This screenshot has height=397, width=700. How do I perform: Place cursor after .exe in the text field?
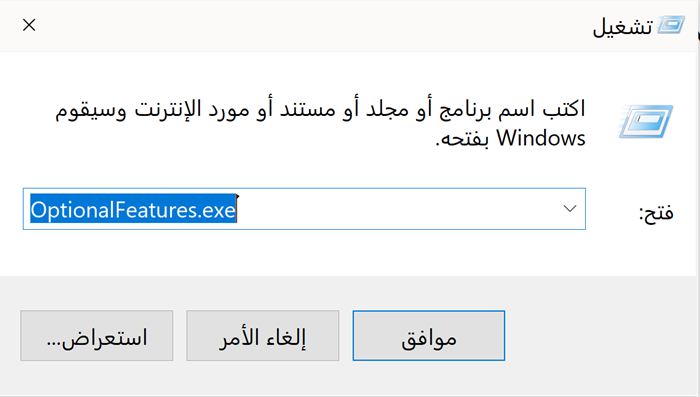pos(237,209)
